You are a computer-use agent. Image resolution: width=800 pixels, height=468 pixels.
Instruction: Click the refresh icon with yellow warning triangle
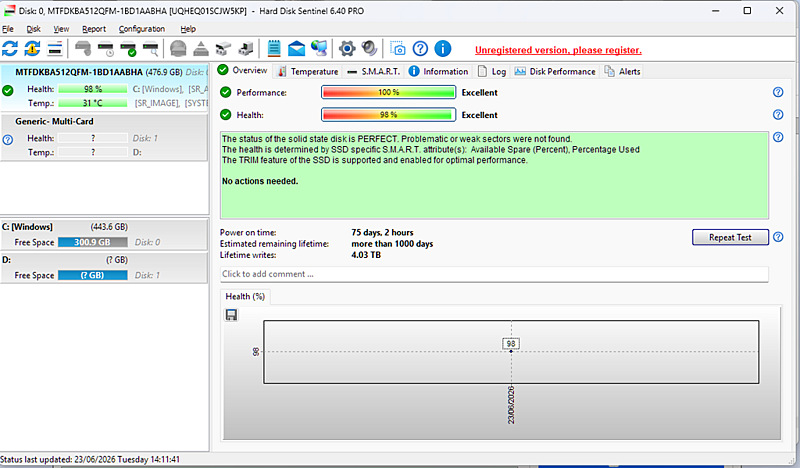point(32,49)
